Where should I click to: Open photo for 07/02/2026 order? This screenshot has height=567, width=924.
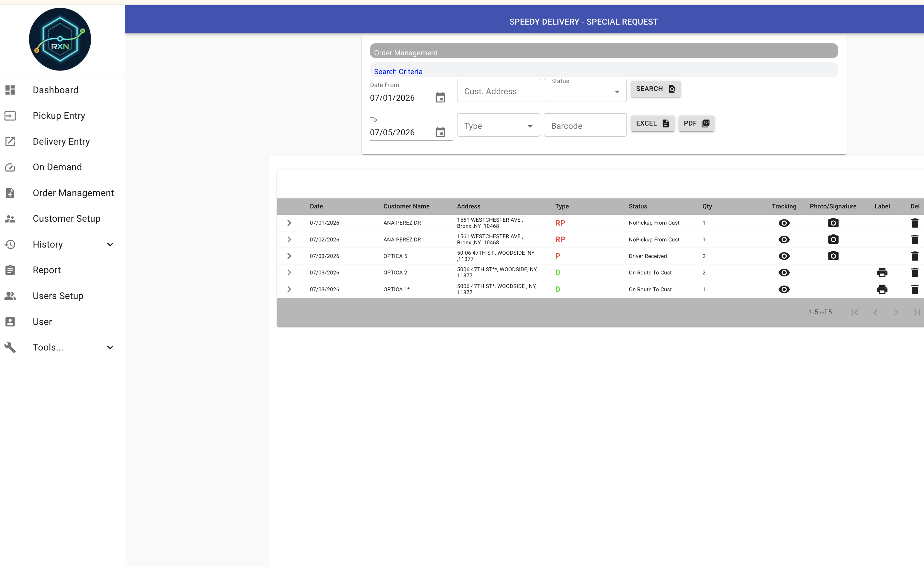pyautogui.click(x=833, y=239)
